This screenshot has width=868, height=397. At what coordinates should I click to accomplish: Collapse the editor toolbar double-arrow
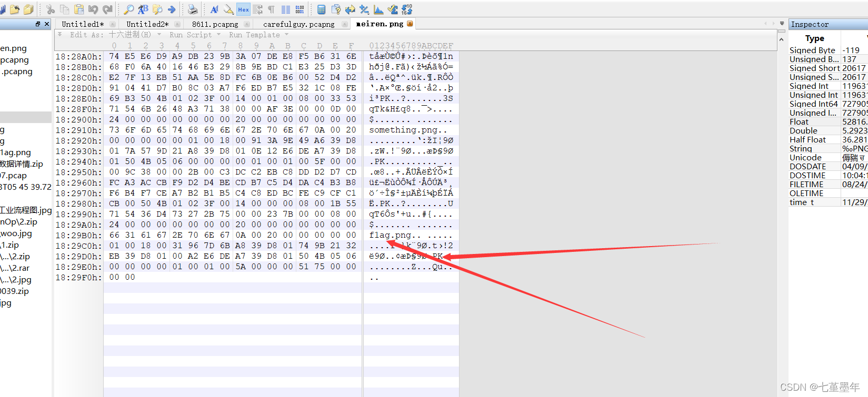(x=59, y=34)
